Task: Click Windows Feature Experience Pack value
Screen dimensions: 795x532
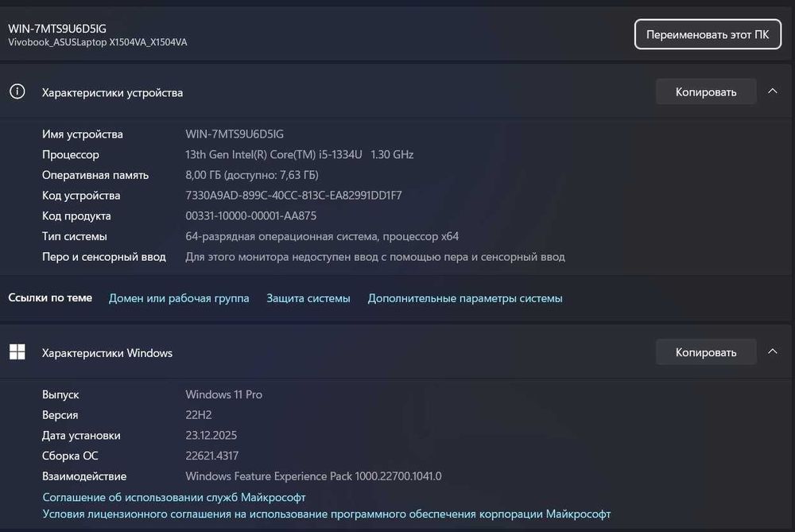Action: tap(313, 476)
